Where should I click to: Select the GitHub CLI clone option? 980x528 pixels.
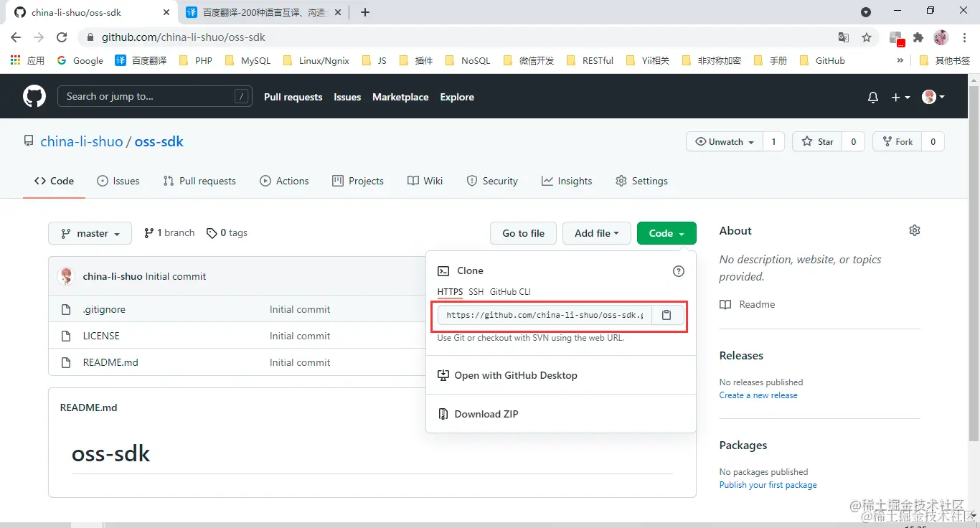(x=510, y=292)
